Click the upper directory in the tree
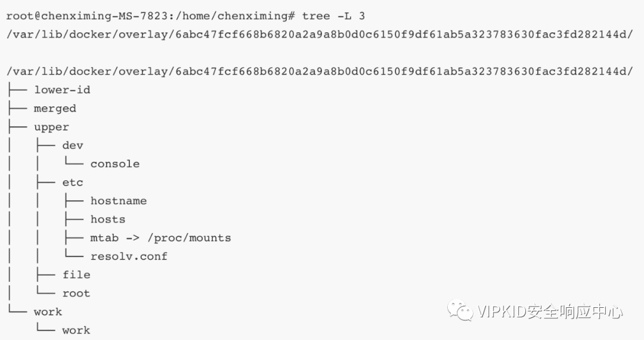Screen dimensions: 644x340 pos(51,127)
